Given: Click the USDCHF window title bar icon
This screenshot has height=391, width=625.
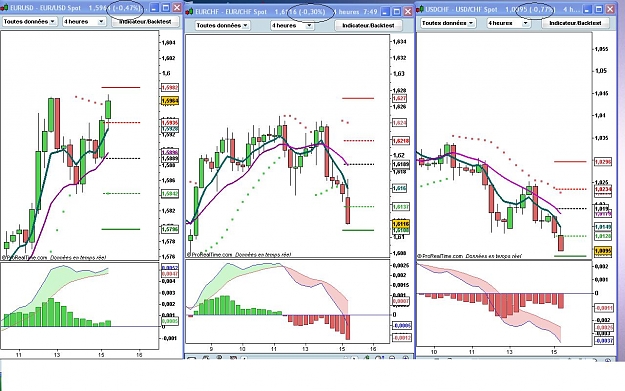Looking at the screenshot, I should (x=420, y=9).
